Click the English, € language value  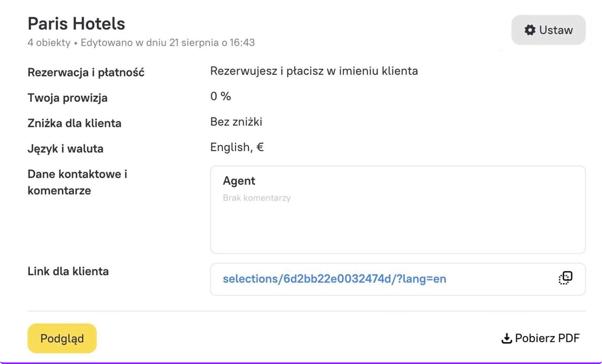click(237, 147)
